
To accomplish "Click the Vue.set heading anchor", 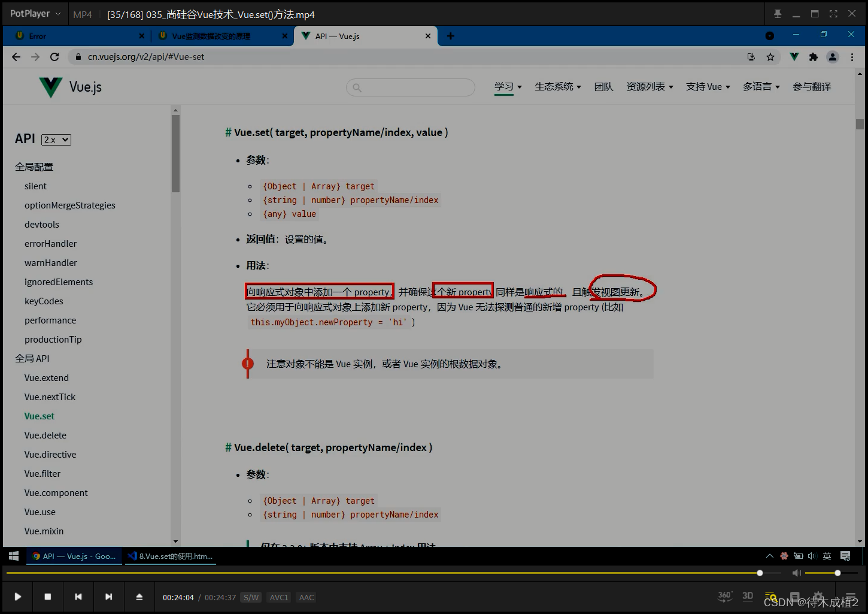I will (x=228, y=132).
